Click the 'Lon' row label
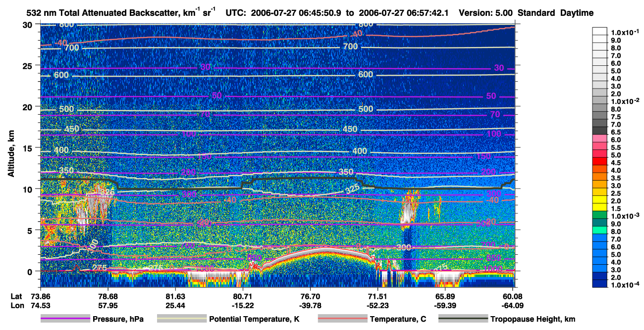Viewport: 644px width, 330px height. click(x=16, y=305)
